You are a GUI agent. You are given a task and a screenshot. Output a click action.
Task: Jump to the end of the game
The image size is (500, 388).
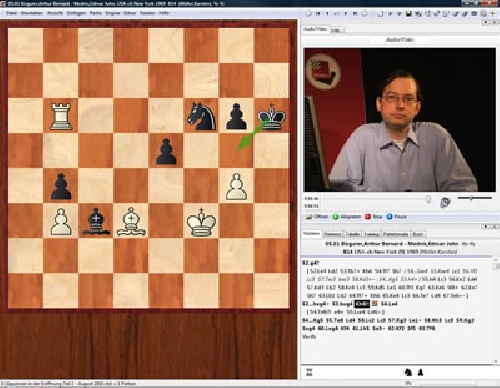tap(355, 14)
